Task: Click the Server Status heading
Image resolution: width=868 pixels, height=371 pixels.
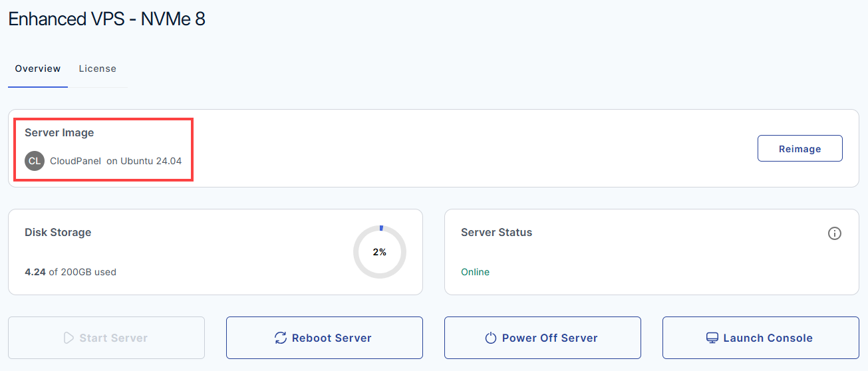Action: (497, 233)
